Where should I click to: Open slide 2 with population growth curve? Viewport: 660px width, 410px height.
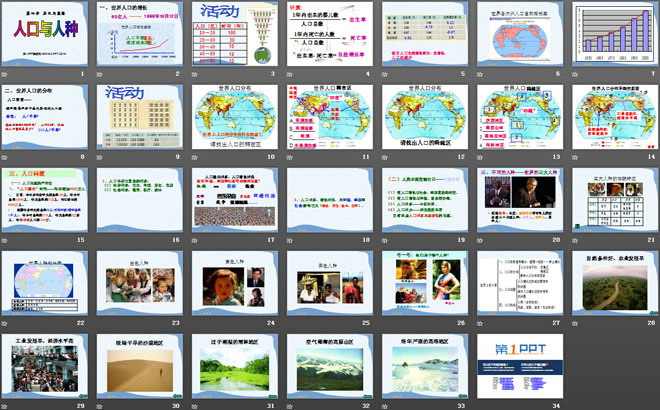pyautogui.click(x=136, y=35)
